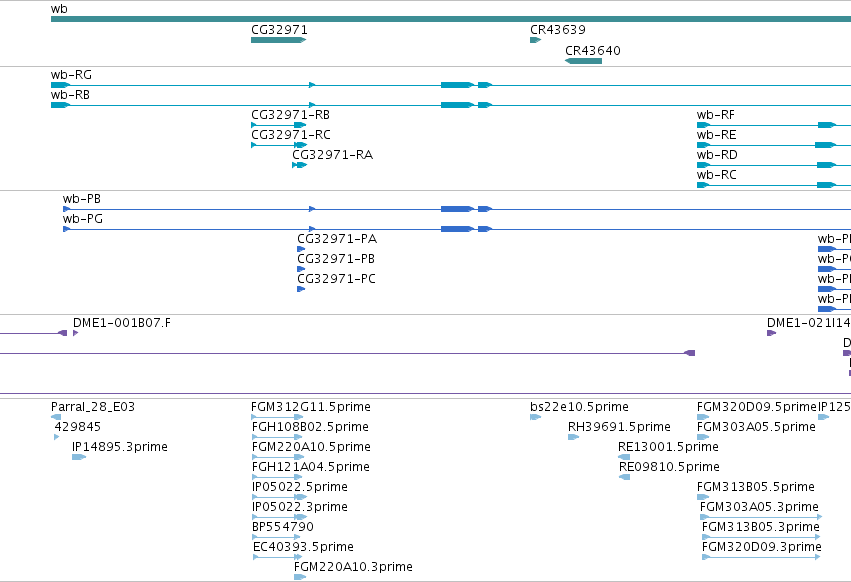Select the 429845 feature label
The image size is (851, 582).
point(78,427)
